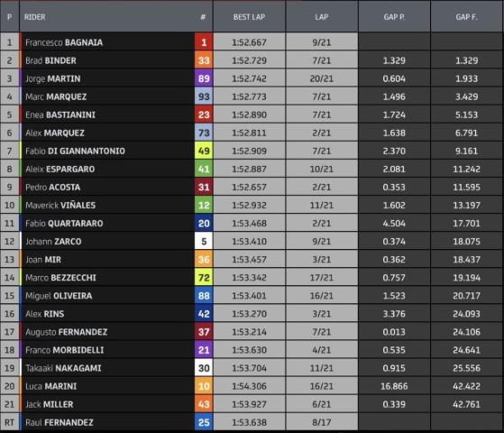The image size is (504, 433).
Task: Click Brad Binder's orange 33 badge
Action: [x=204, y=60]
